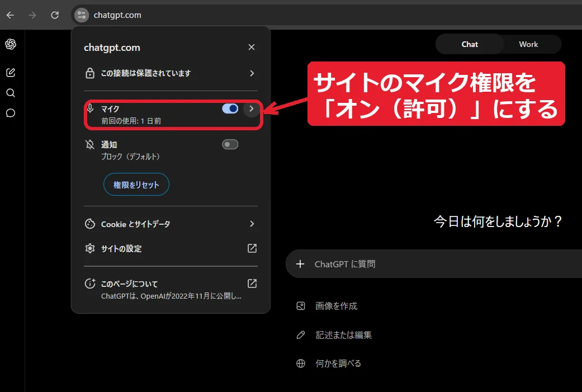The width and height of the screenshot is (582, 392).
Task: Click the image creation icon
Action: point(301,306)
